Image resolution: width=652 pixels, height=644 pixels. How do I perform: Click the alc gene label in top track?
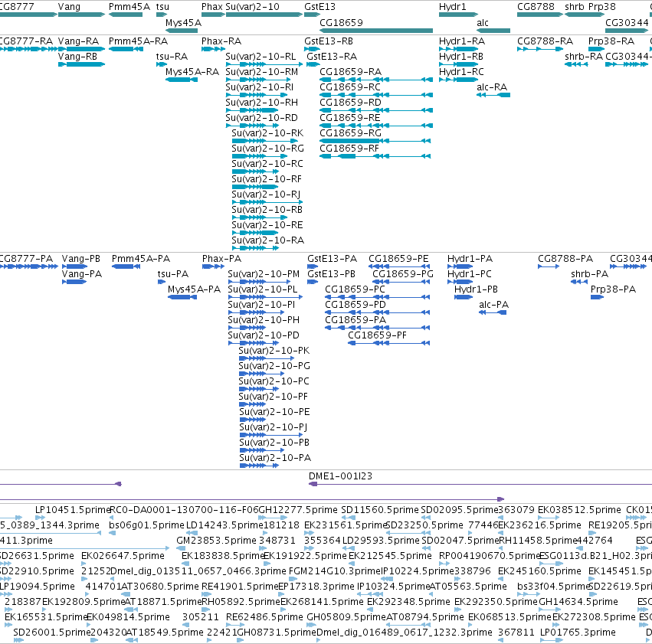click(x=483, y=22)
